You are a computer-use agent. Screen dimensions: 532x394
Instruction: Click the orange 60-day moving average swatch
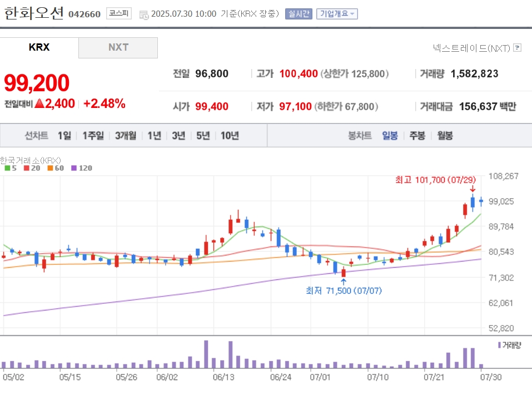tap(50, 168)
